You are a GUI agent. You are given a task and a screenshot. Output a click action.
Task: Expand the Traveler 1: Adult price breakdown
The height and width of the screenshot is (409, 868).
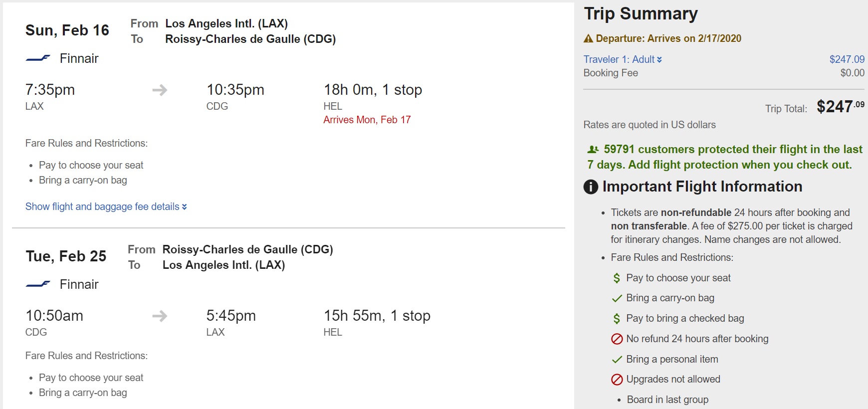pos(623,59)
